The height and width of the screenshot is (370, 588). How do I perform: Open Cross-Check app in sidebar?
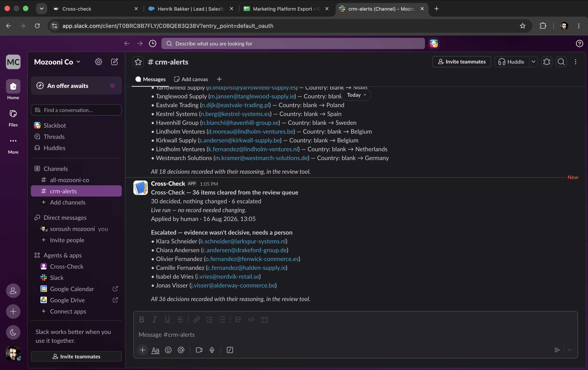(76, 266)
